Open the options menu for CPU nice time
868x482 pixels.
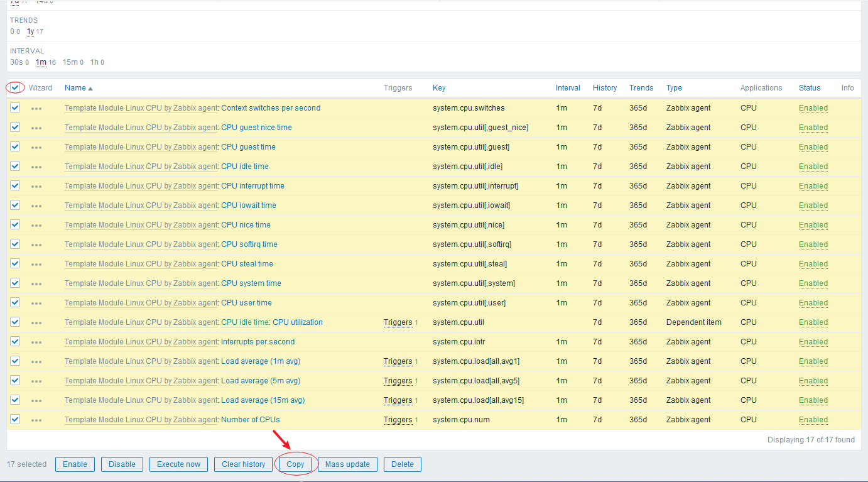[x=36, y=225]
